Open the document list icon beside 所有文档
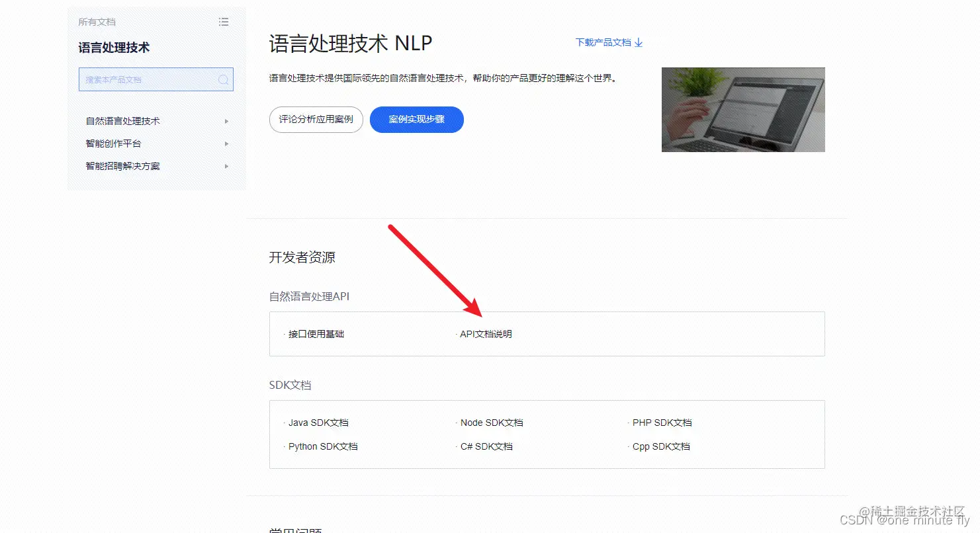This screenshot has height=533, width=980. (224, 21)
